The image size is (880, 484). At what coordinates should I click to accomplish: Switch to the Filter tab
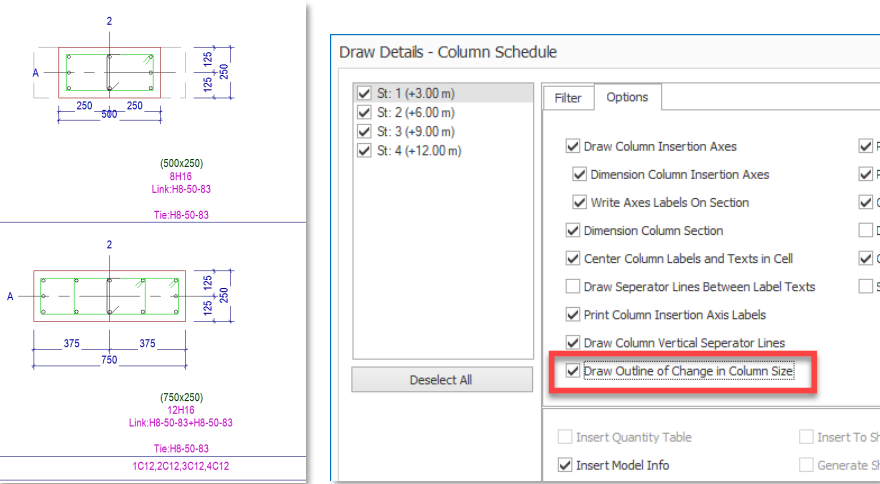[x=568, y=98]
